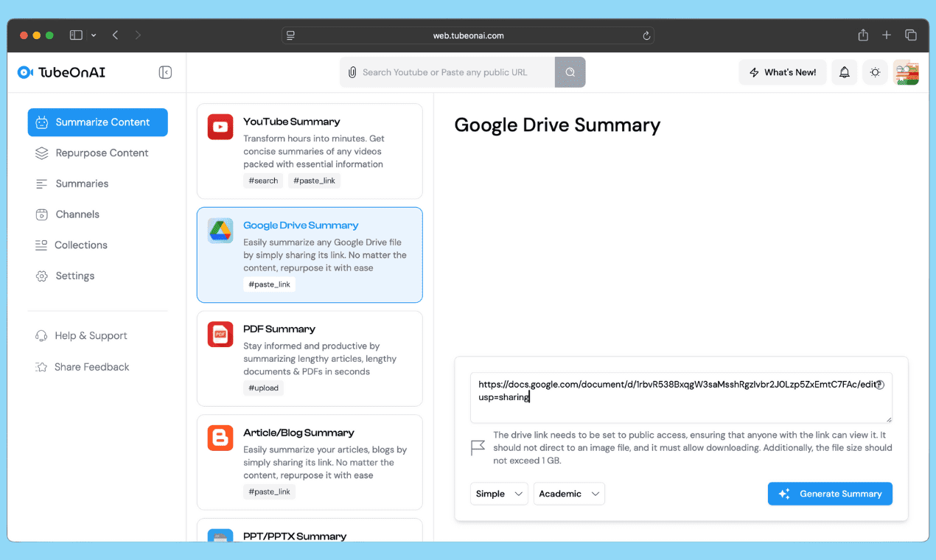Click the notification bell icon

click(845, 72)
